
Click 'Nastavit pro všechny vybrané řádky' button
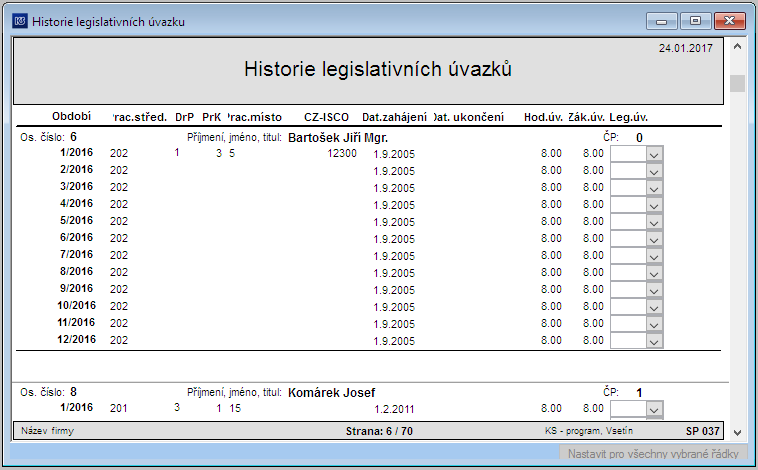click(x=653, y=454)
